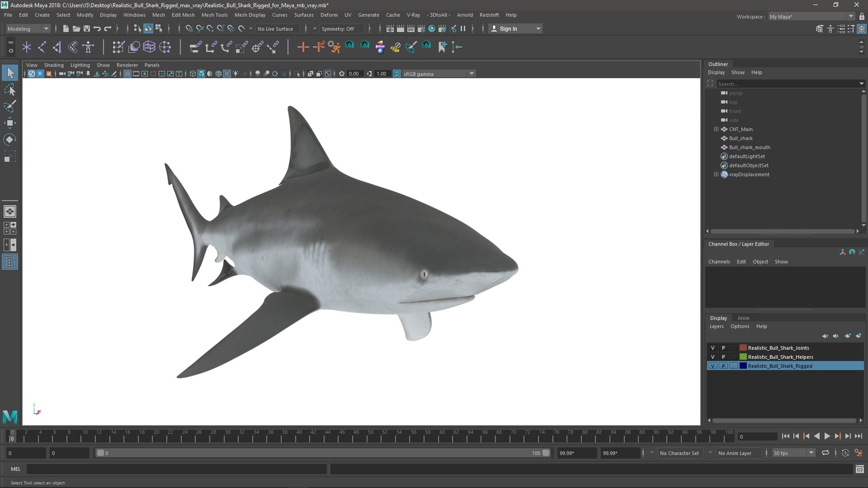The height and width of the screenshot is (488, 868).
Task: Open the Modeling menu set dropdown
Action: click(28, 28)
